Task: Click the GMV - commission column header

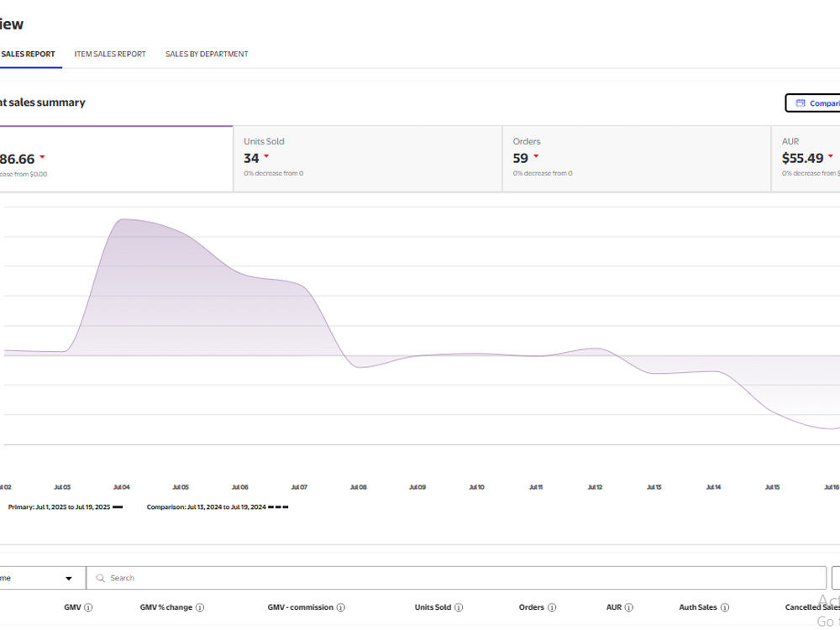Action: click(301, 607)
